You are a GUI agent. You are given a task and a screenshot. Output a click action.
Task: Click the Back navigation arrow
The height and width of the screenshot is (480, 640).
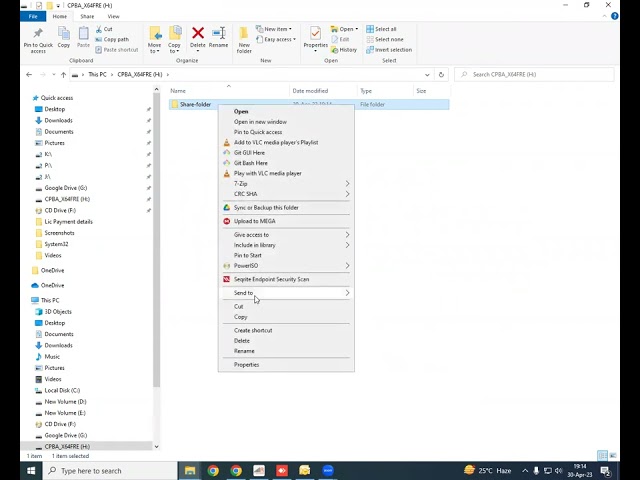click(x=29, y=75)
